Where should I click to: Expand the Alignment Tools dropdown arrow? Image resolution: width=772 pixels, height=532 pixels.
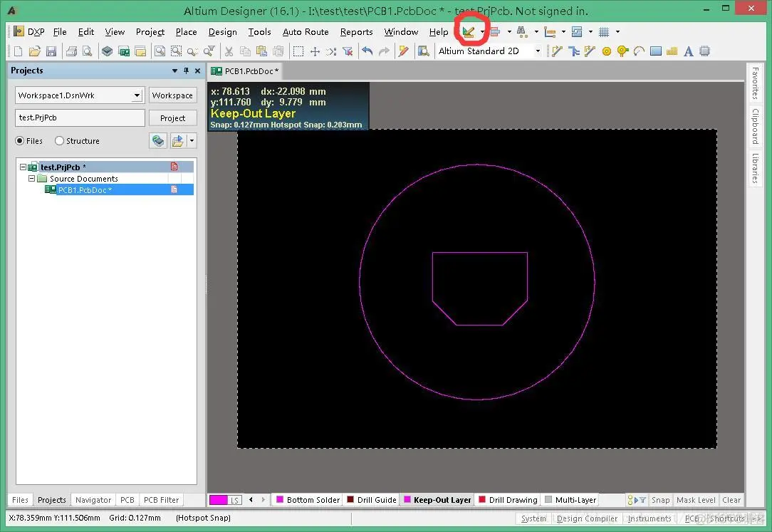pyautogui.click(x=509, y=32)
